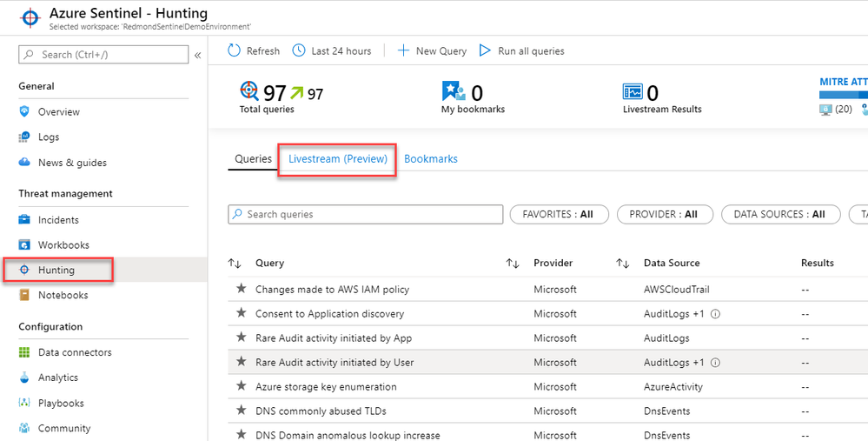Open Playbooks from Configuration section

tap(61, 403)
